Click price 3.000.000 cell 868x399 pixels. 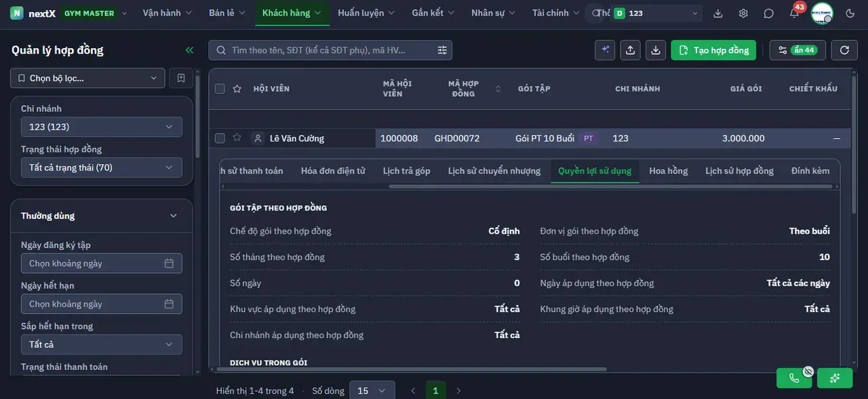click(x=743, y=138)
